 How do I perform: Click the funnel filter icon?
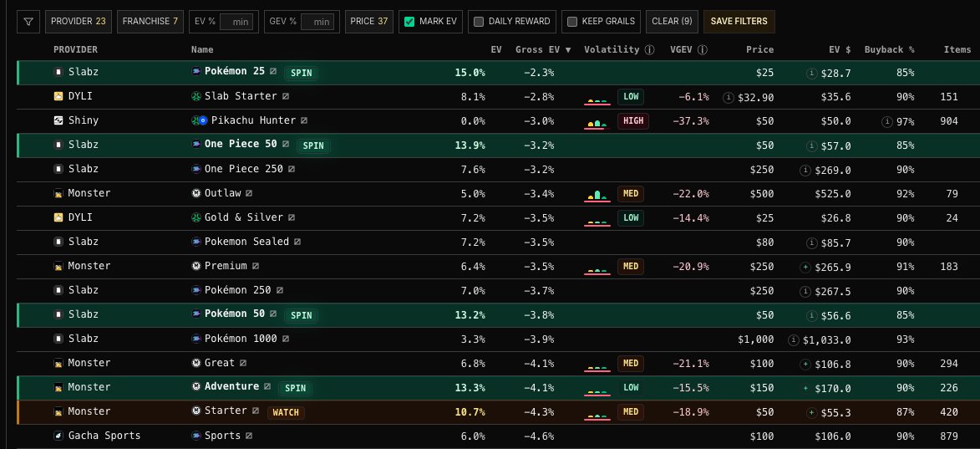pos(28,21)
